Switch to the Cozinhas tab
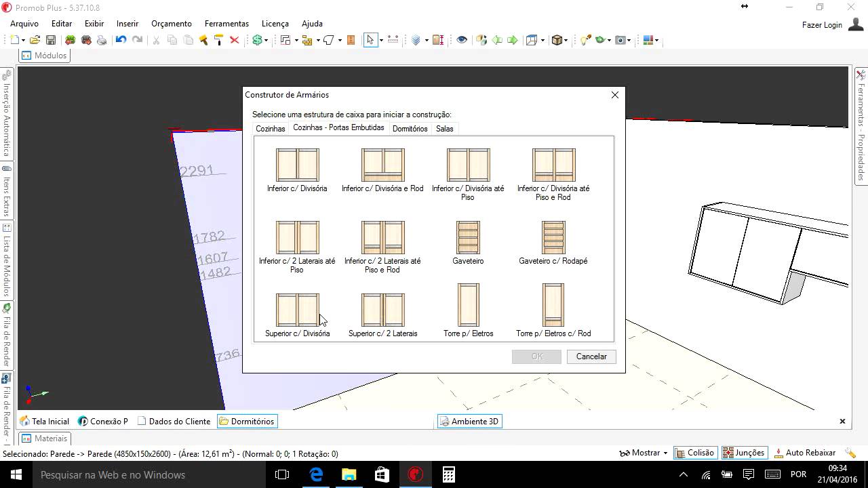The width and height of the screenshot is (868, 488). pos(271,129)
